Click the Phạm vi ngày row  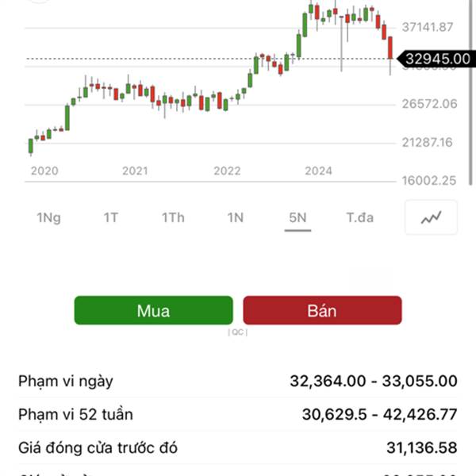click(x=238, y=381)
